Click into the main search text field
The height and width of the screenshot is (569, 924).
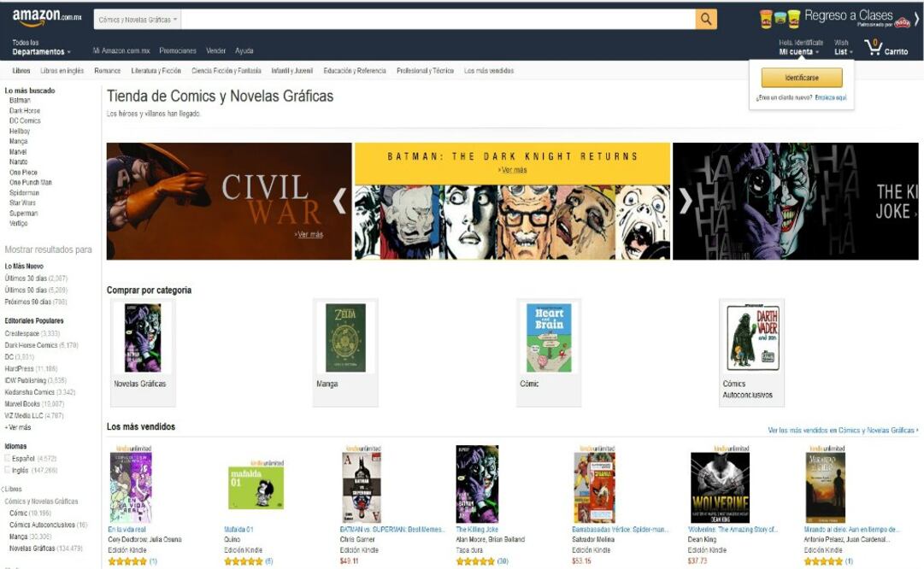(x=438, y=20)
